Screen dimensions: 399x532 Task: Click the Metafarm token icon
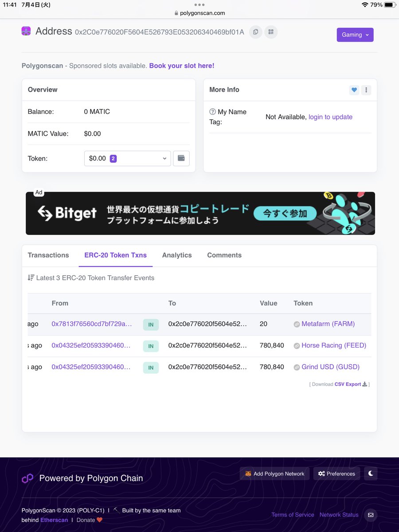tap(297, 325)
